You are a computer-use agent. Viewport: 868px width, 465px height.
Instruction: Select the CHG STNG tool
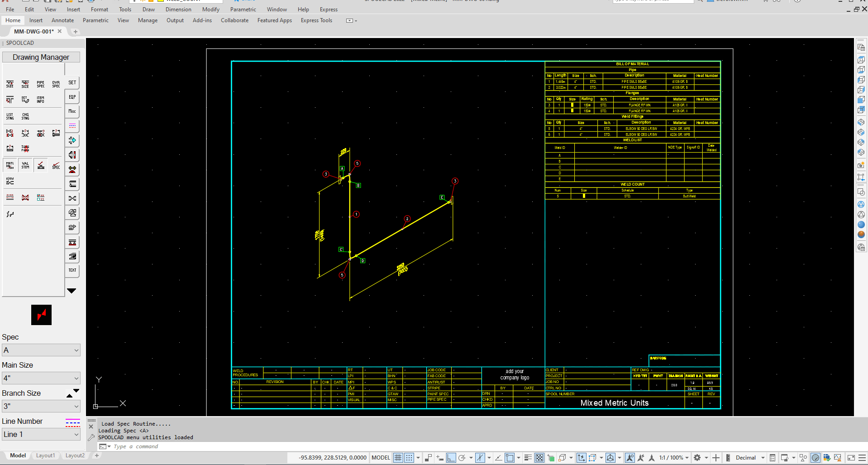(25, 115)
